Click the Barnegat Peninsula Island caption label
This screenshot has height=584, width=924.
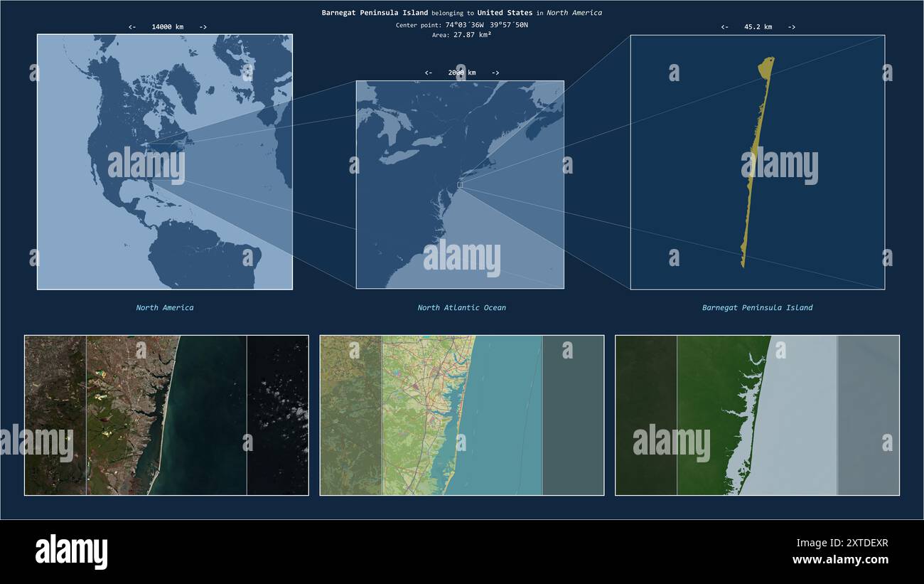coord(758,308)
